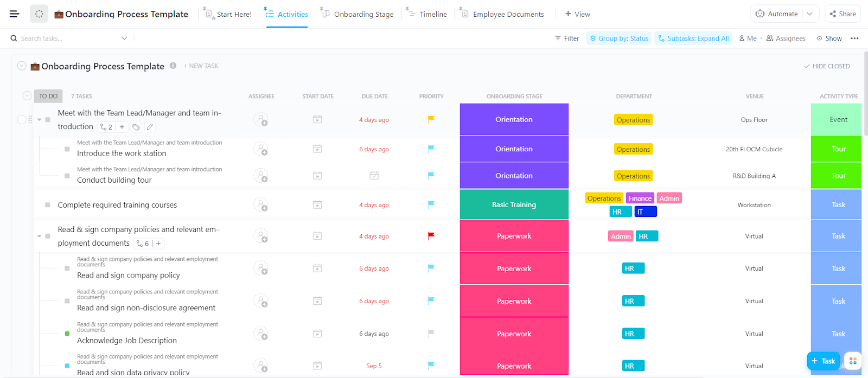
Task: Toggle status square of non-disclosure agreement task
Action: [x=67, y=301]
